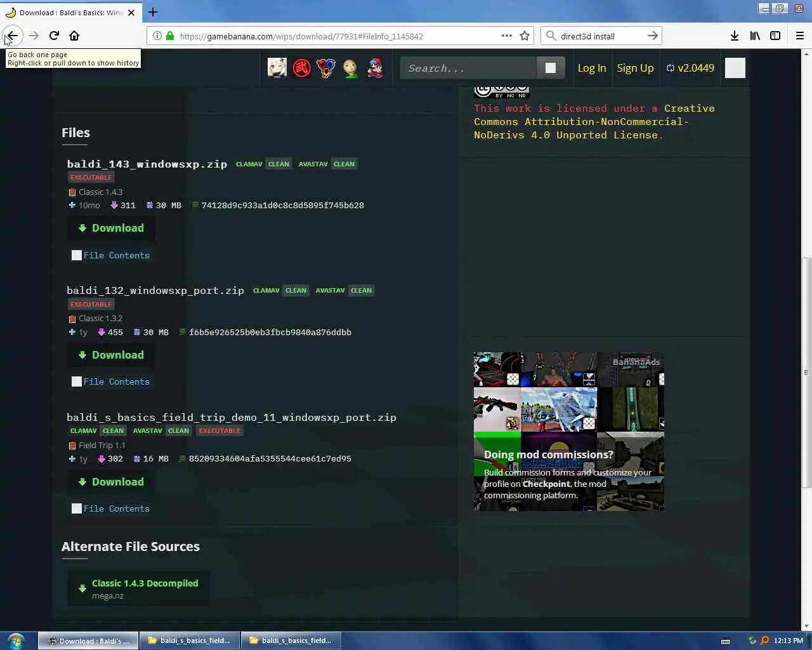Click the search bar go arrow
812x650 pixels.
652,36
